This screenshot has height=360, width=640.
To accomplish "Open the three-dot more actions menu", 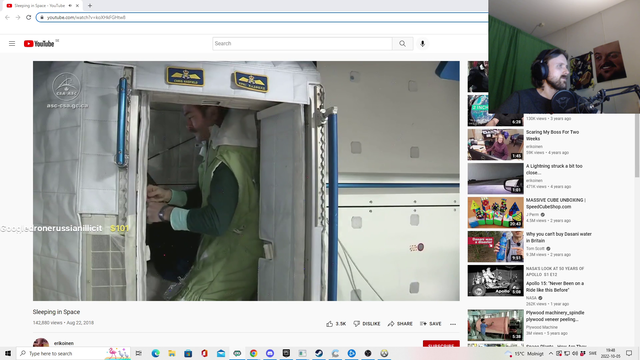I will point(453,324).
